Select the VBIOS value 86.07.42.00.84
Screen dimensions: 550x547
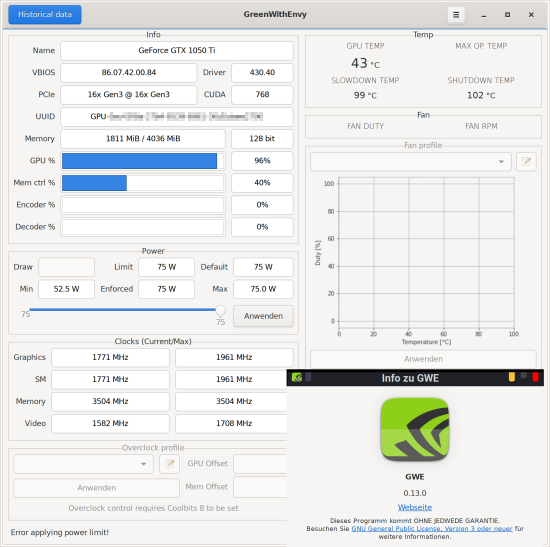coord(129,73)
